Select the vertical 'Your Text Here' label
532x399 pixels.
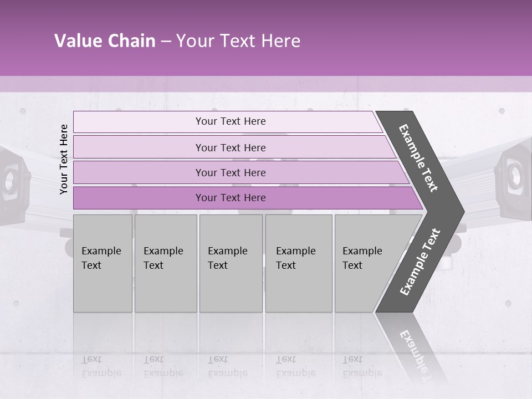63,159
